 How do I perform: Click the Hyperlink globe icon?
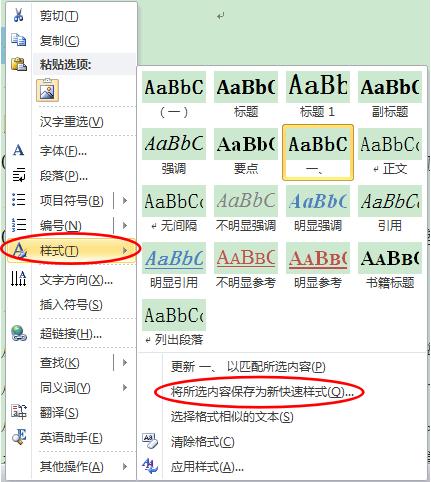click(19, 333)
